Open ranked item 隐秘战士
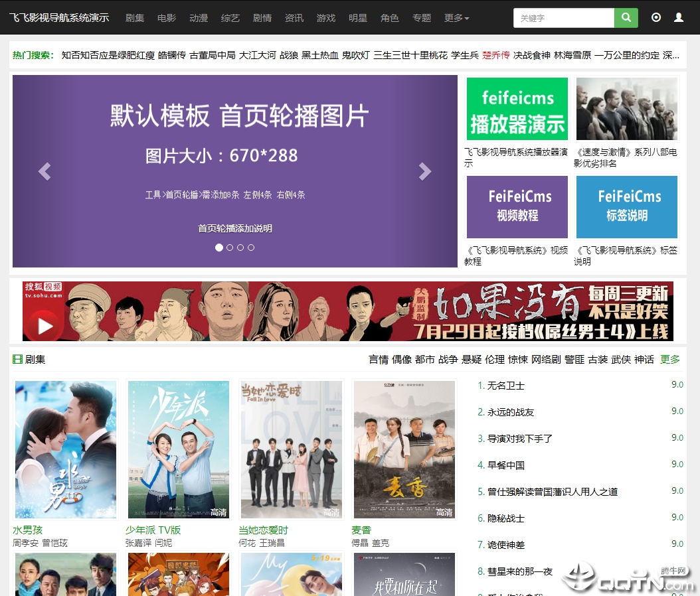 pos(506,518)
